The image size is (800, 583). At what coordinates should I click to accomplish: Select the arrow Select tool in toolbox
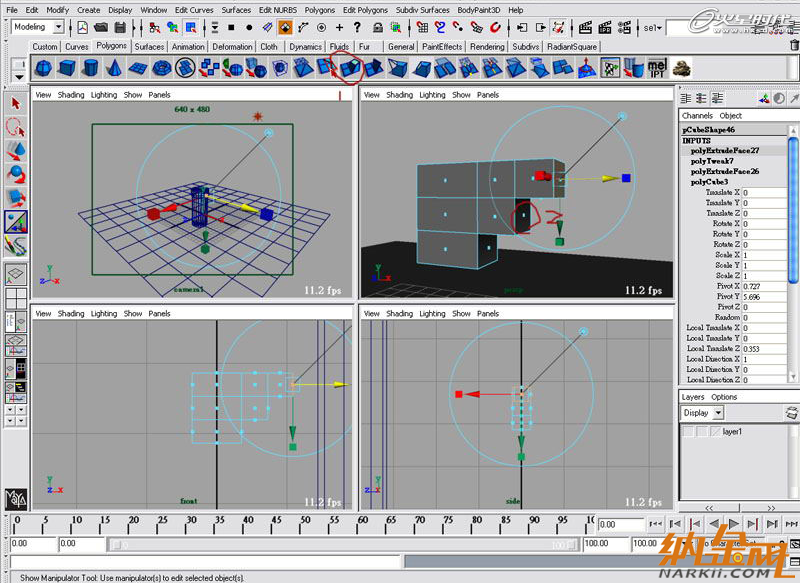click(16, 103)
